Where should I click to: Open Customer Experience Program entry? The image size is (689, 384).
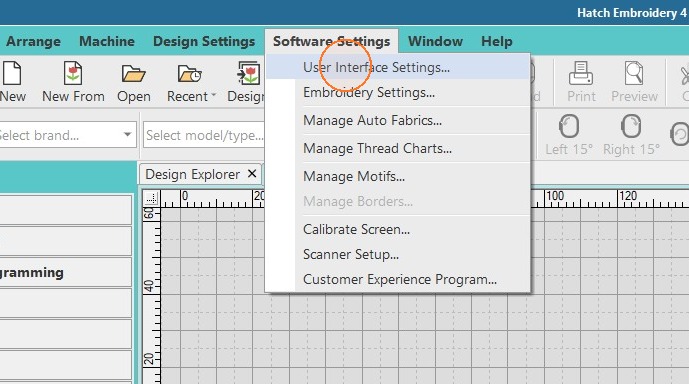pyautogui.click(x=398, y=279)
